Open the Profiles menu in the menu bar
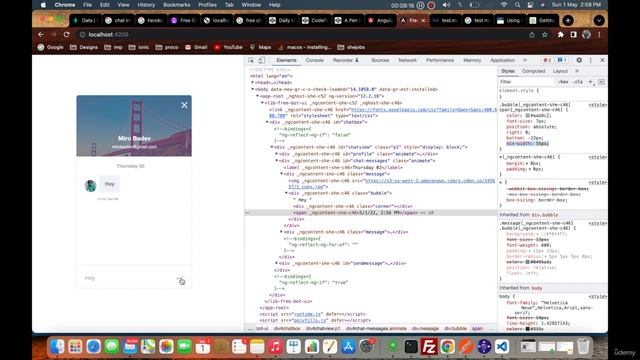640x360 pixels. [x=207, y=5]
